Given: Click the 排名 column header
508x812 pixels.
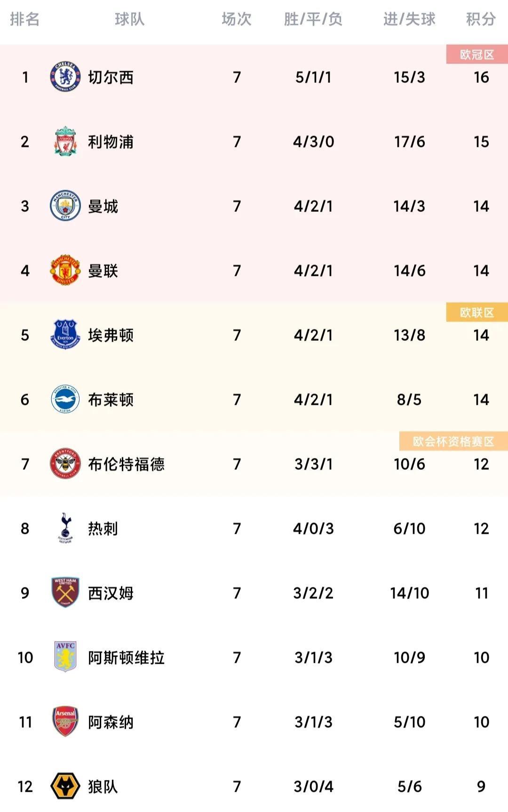Looking at the screenshot, I should point(25,19).
